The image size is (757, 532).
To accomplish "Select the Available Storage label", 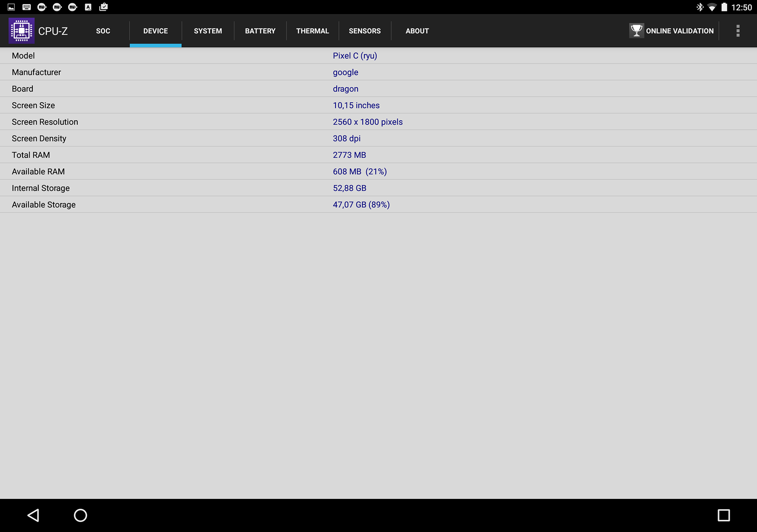I will point(44,205).
